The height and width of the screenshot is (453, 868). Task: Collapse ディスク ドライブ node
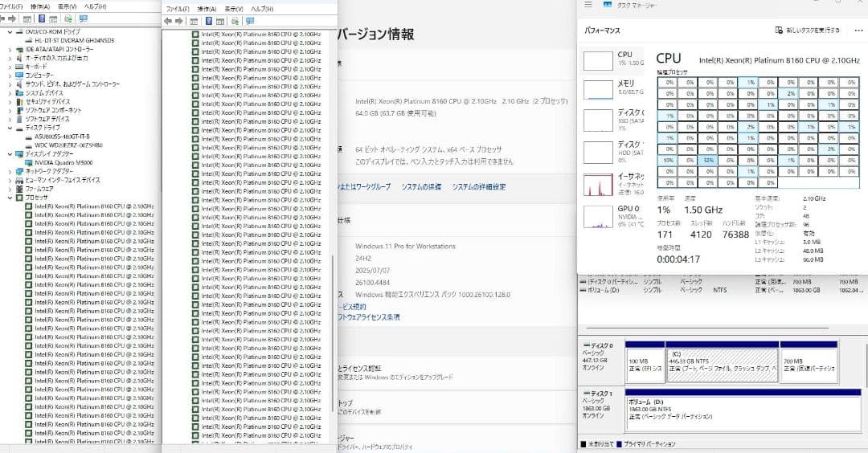[10, 128]
